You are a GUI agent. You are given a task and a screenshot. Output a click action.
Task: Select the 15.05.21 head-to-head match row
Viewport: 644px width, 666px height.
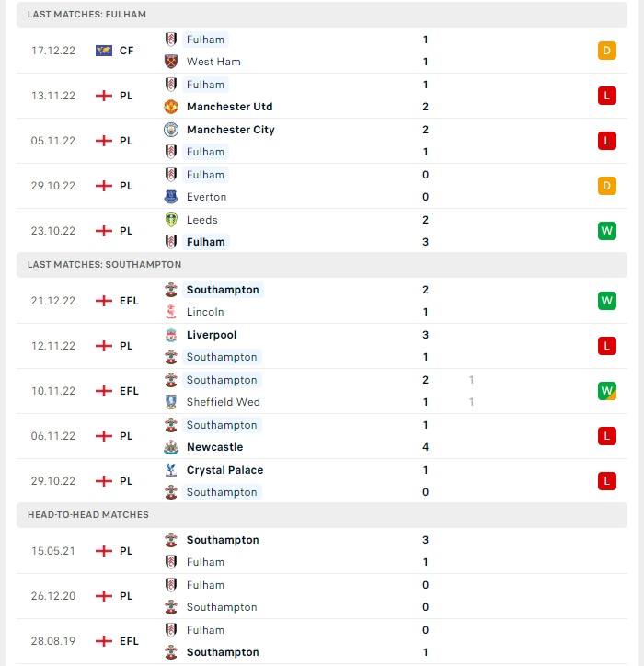pos(322,551)
